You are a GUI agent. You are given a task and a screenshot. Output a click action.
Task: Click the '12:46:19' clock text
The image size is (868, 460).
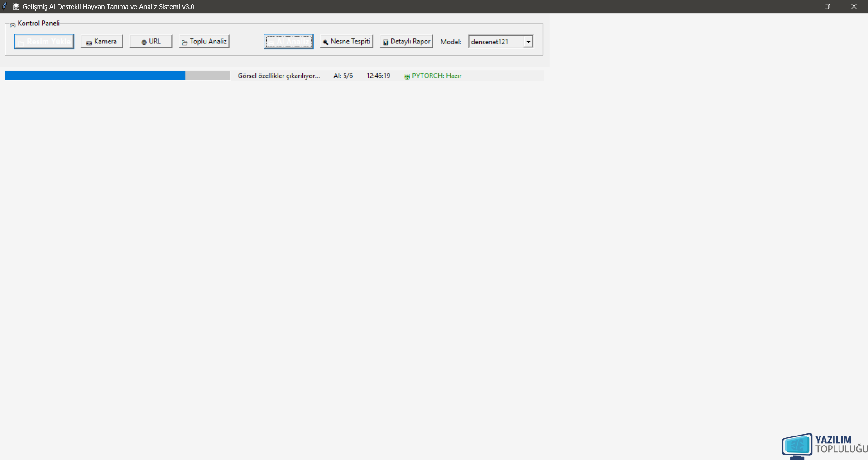click(x=378, y=76)
